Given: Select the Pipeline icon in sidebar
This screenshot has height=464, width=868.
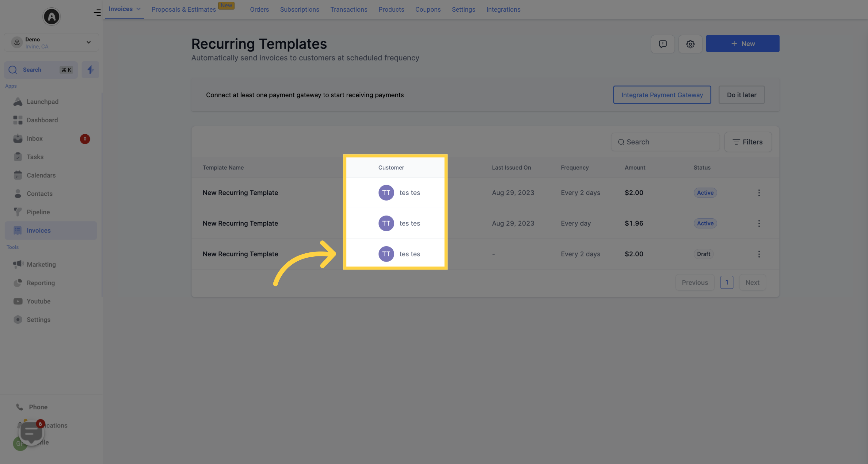Looking at the screenshot, I should 18,212.
